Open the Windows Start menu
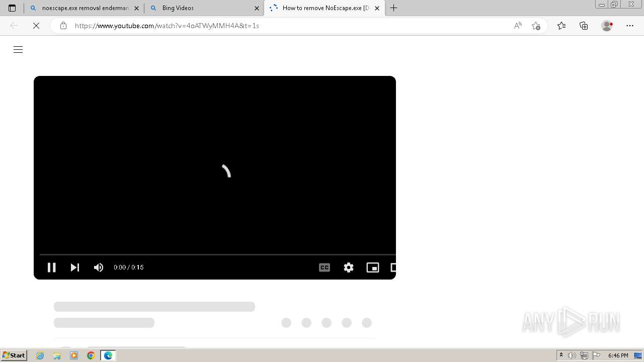Screen dimensions: 644x362 pos(14,355)
